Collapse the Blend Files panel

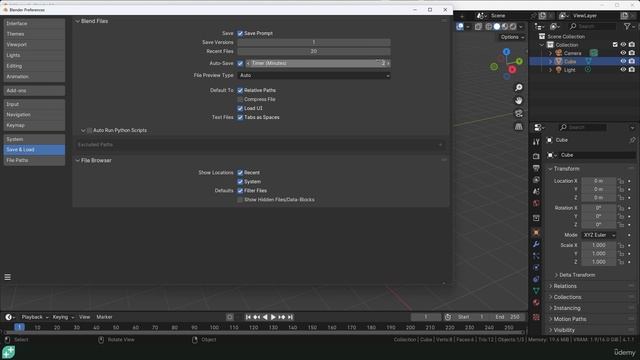(78, 21)
